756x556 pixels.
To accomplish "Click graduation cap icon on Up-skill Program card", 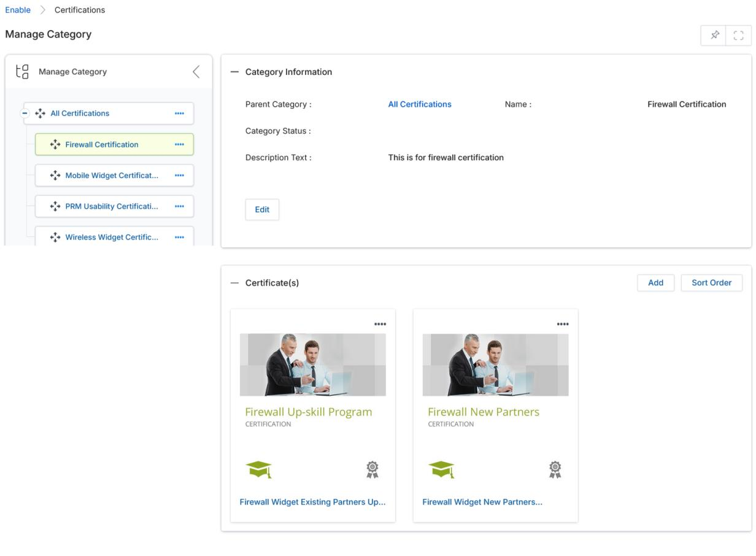I will click(x=258, y=469).
